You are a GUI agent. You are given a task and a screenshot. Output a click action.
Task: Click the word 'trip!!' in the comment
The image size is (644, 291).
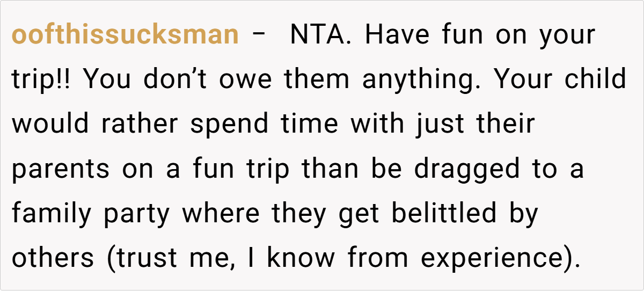coord(42,80)
